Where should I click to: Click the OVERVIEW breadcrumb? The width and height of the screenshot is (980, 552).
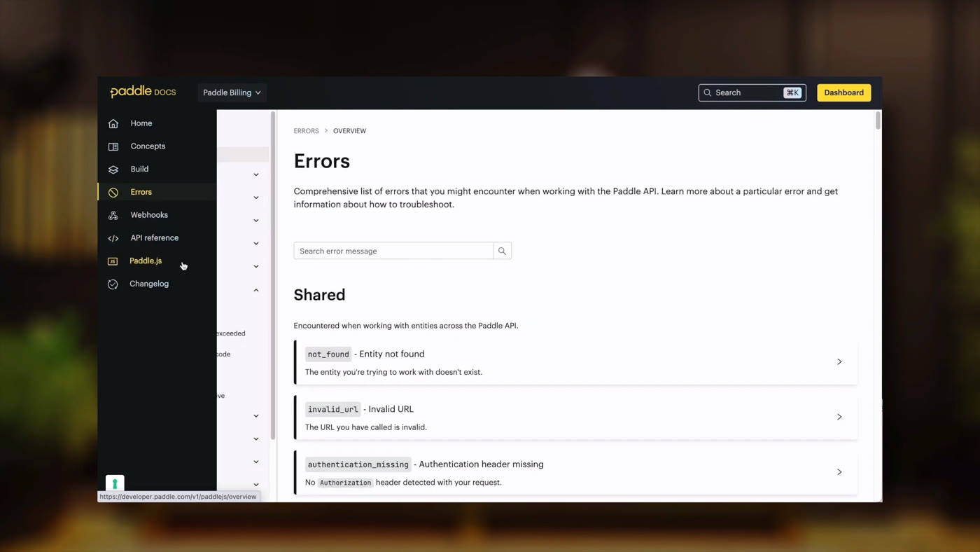(x=349, y=131)
